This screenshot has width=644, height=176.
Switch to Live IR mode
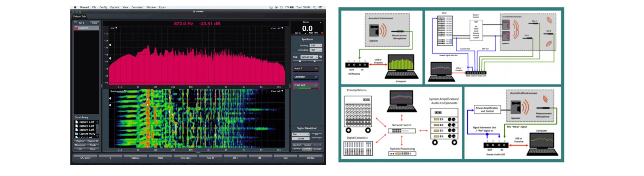(x=317, y=145)
